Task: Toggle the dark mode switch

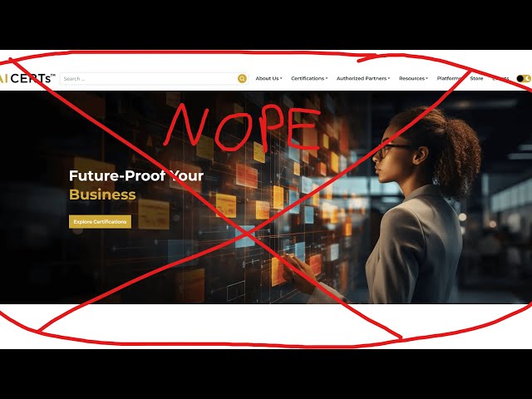Action: point(524,78)
